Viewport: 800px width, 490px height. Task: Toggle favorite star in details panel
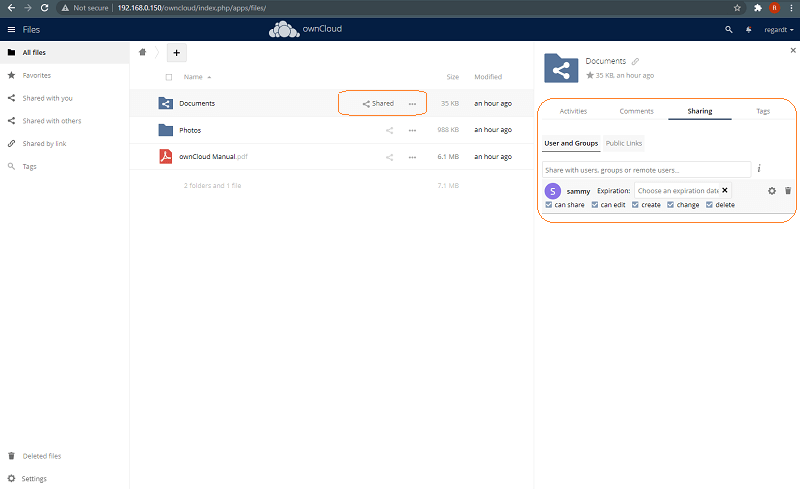pos(590,75)
